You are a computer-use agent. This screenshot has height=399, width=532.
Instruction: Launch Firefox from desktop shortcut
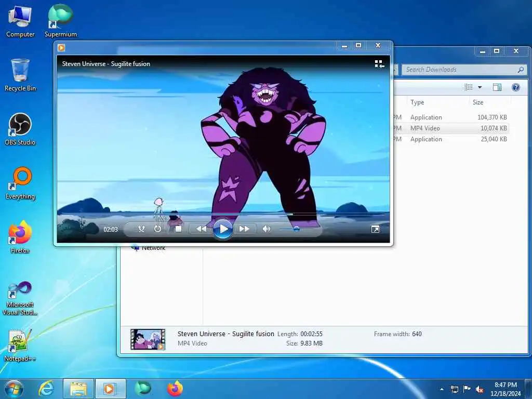pos(20,237)
